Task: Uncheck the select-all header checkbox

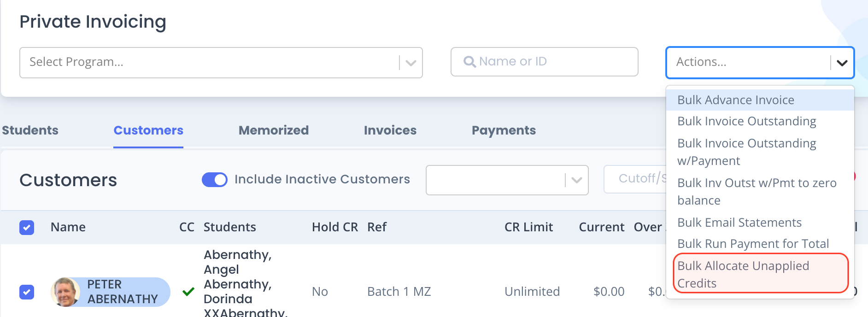Action: point(27,227)
